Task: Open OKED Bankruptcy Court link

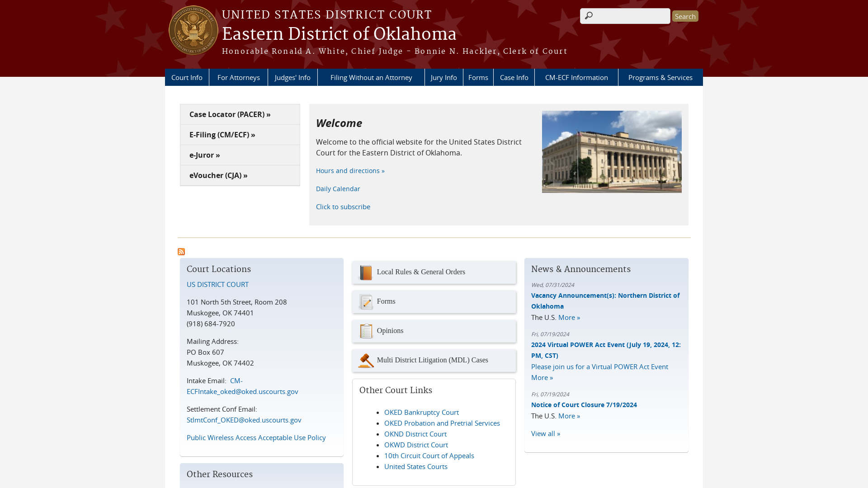Action: [421, 412]
